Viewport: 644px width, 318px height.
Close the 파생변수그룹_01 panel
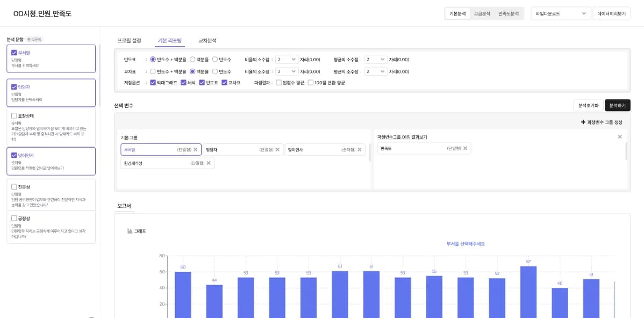(x=619, y=137)
